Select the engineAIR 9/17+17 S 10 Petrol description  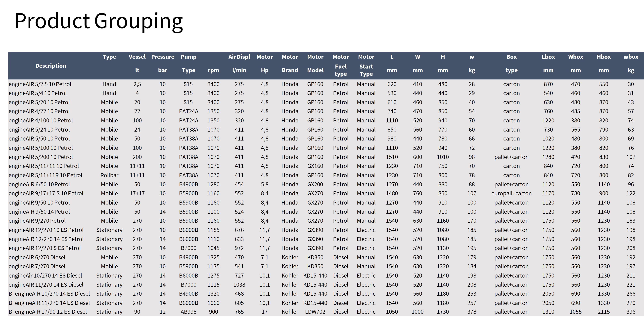(46, 193)
